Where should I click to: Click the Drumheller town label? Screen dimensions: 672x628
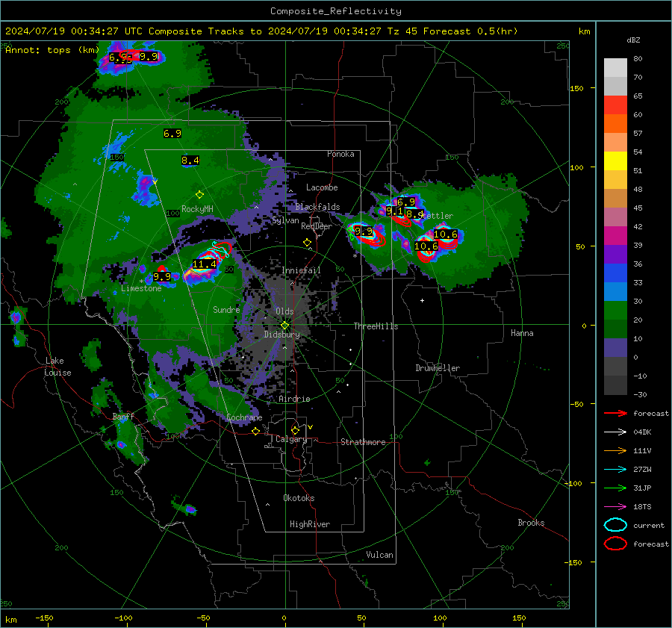[x=438, y=368]
